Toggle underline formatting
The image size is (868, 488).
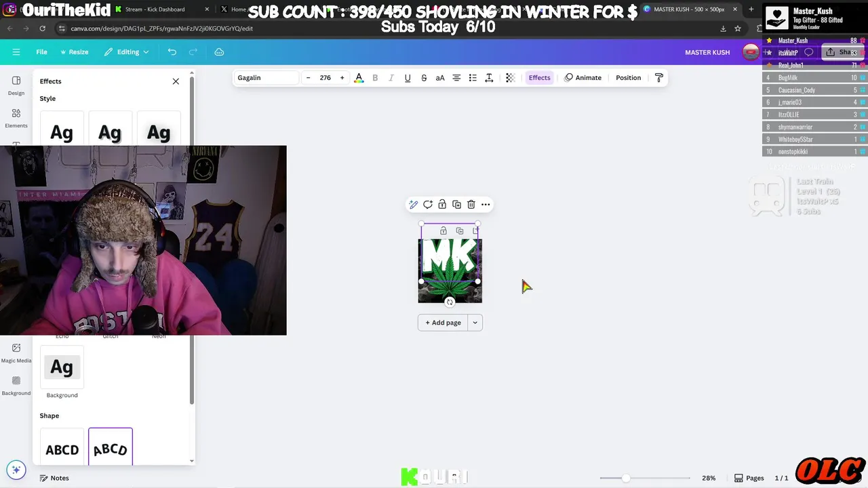408,78
